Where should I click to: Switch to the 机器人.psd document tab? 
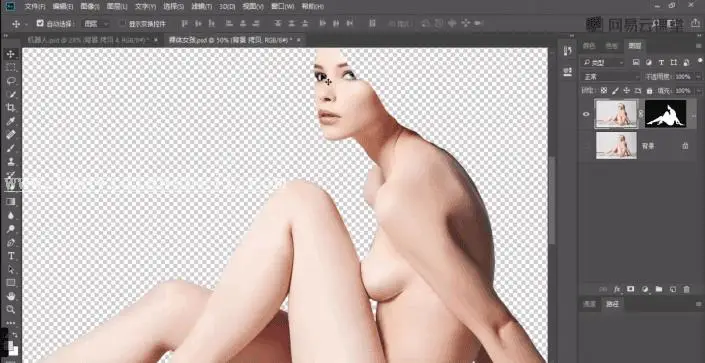click(88, 40)
